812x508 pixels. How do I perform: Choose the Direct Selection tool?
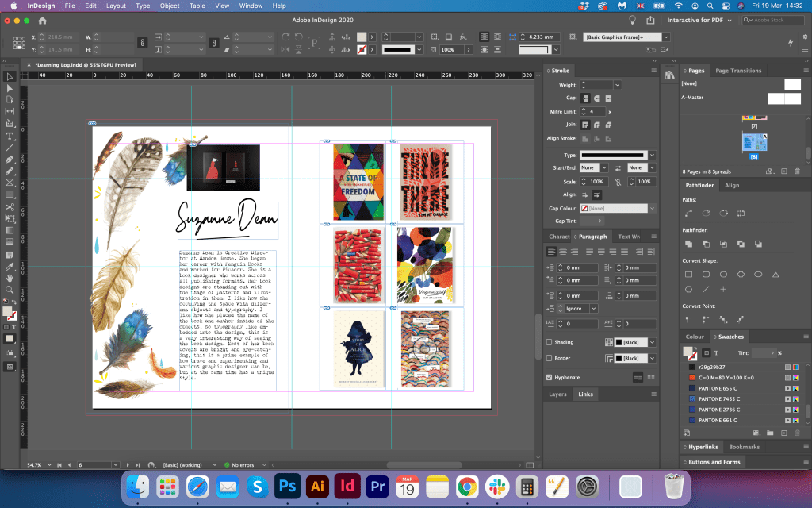pyautogui.click(x=10, y=88)
